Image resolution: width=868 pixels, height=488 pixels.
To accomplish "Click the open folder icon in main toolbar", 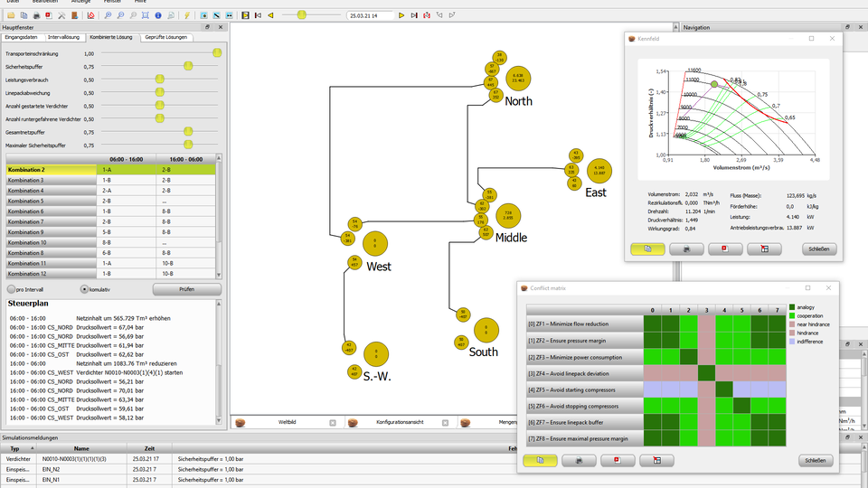I will coord(11,15).
